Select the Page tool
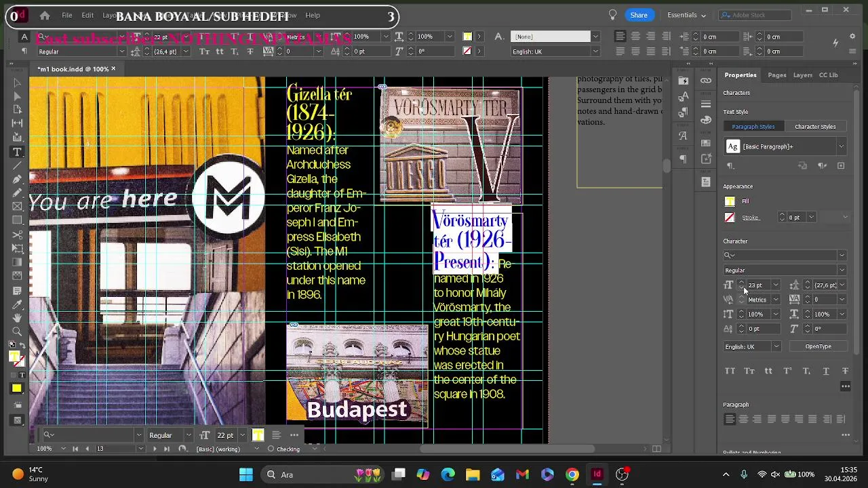 click(17, 110)
